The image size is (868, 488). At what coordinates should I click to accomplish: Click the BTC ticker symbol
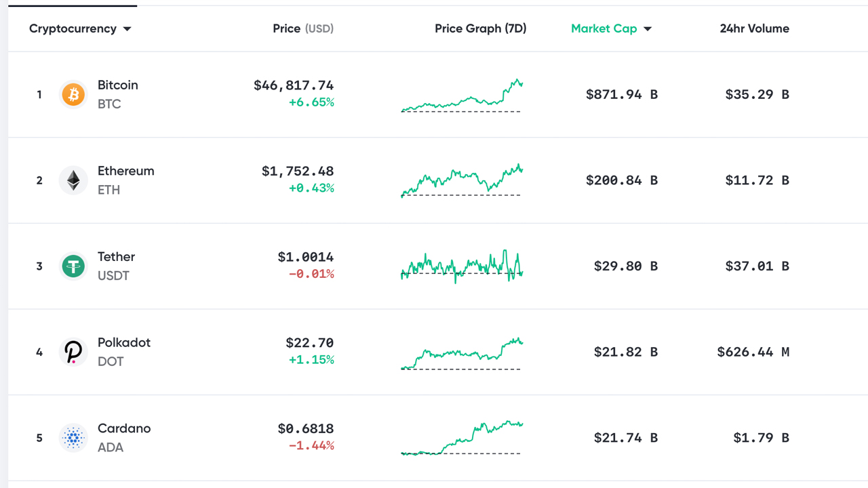pyautogui.click(x=109, y=104)
